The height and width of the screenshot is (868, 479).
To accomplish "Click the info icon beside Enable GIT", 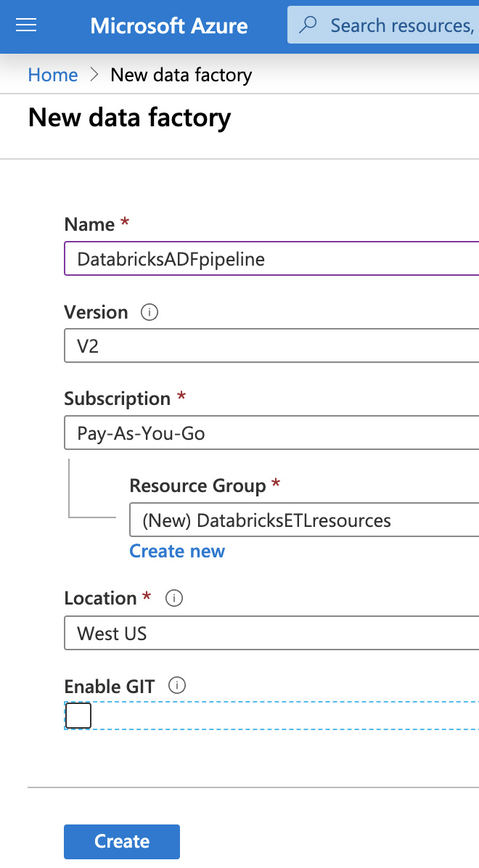I will 177,686.
